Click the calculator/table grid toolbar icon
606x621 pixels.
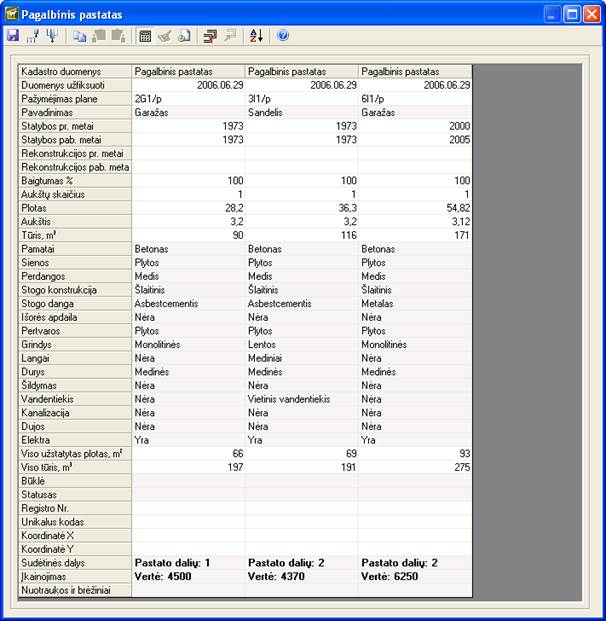pos(145,36)
